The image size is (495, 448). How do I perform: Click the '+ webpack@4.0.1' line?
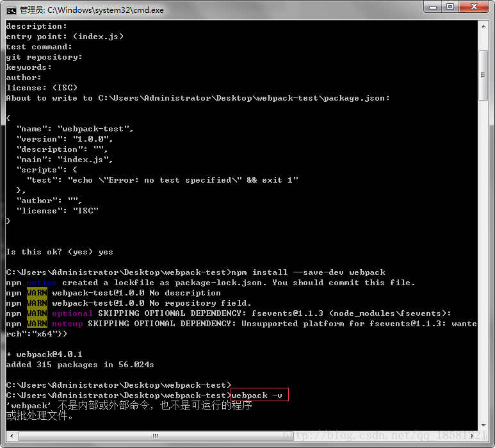tap(44, 354)
